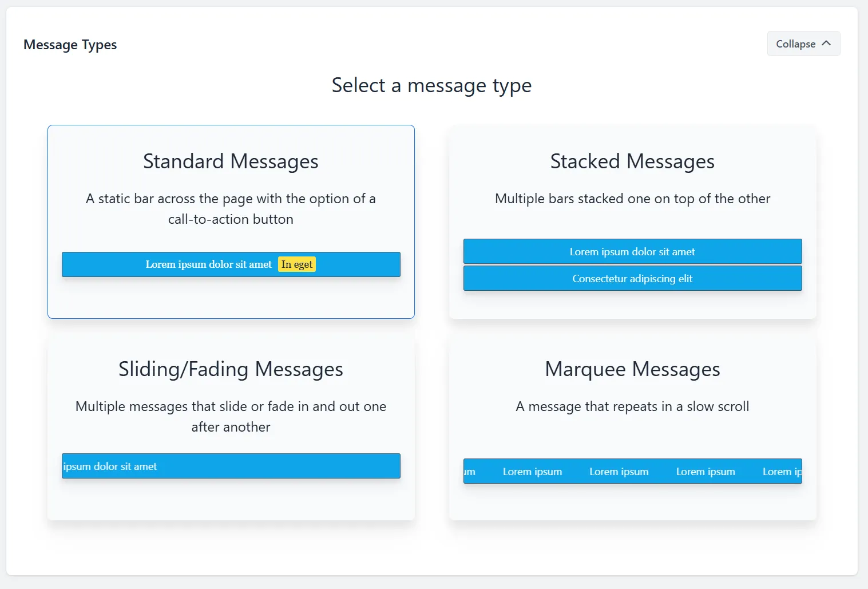Click the Stacked Messages title text
Screen dimensions: 868x589
[633, 161]
